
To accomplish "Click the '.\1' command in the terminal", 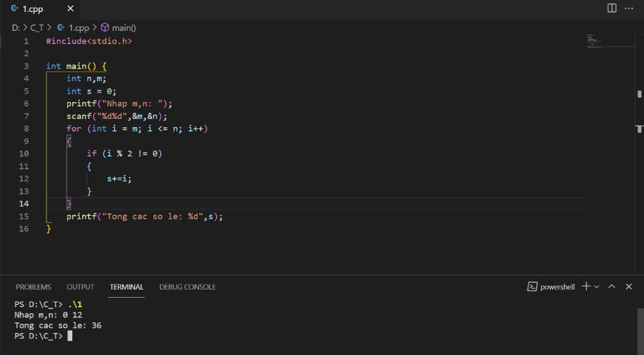I will 75,305.
